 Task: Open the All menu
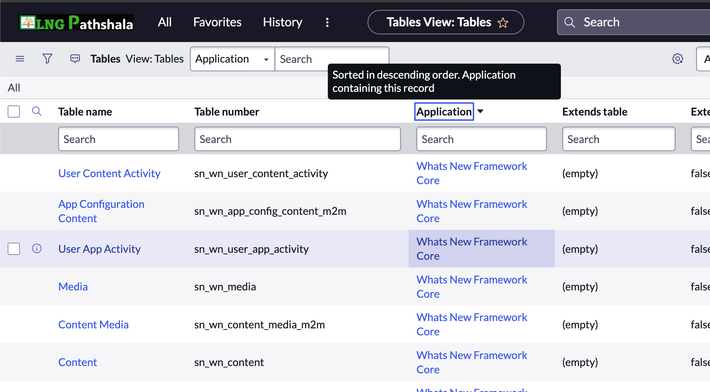point(165,22)
